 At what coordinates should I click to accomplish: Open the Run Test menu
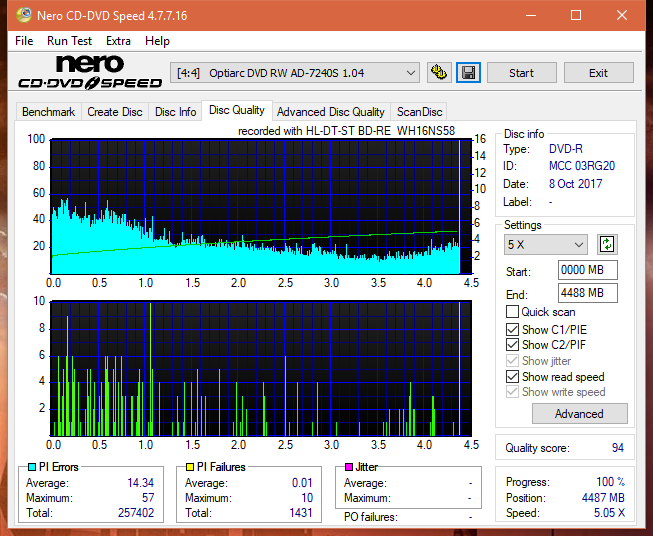pyautogui.click(x=69, y=41)
